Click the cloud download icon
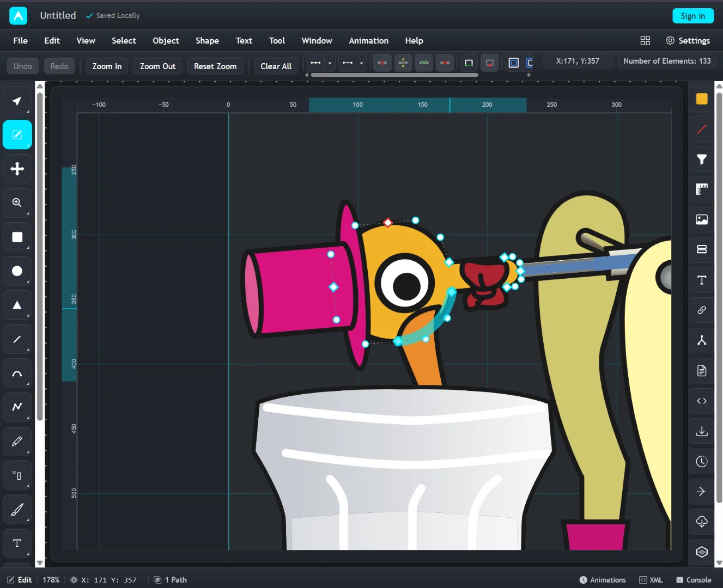This screenshot has height=588, width=723. (702, 522)
